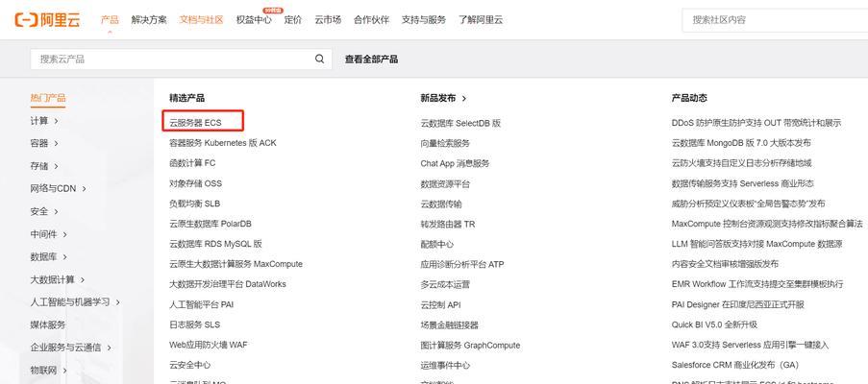Screen dimensions: 868x384
Task: Expand the 企业服务与云通信 category
Action: point(71,348)
